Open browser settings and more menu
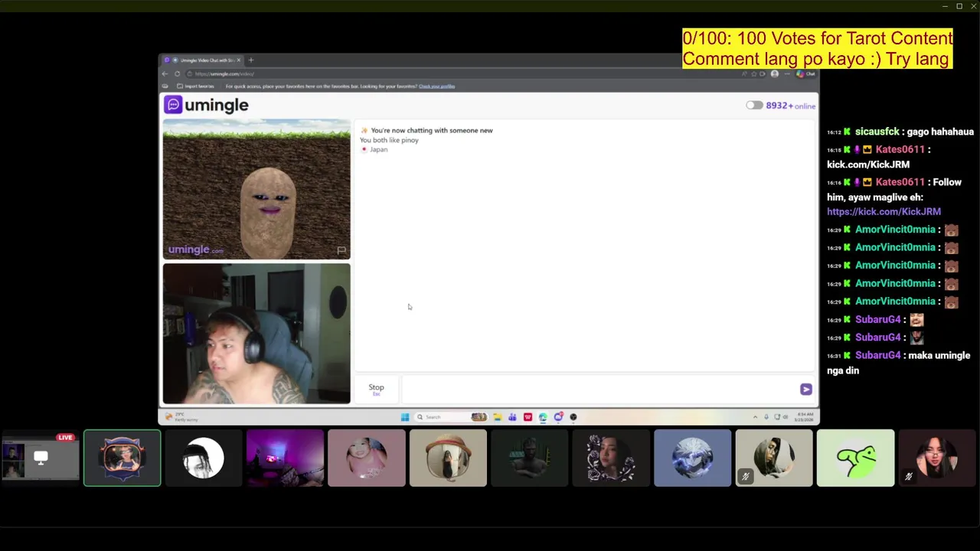Screen dimensions: 980x551 tap(787, 73)
